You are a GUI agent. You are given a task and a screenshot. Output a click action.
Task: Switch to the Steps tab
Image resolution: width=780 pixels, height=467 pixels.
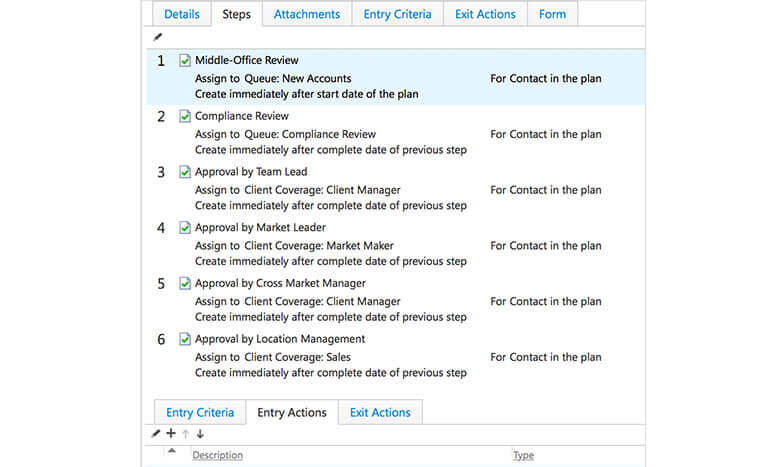coord(236,14)
